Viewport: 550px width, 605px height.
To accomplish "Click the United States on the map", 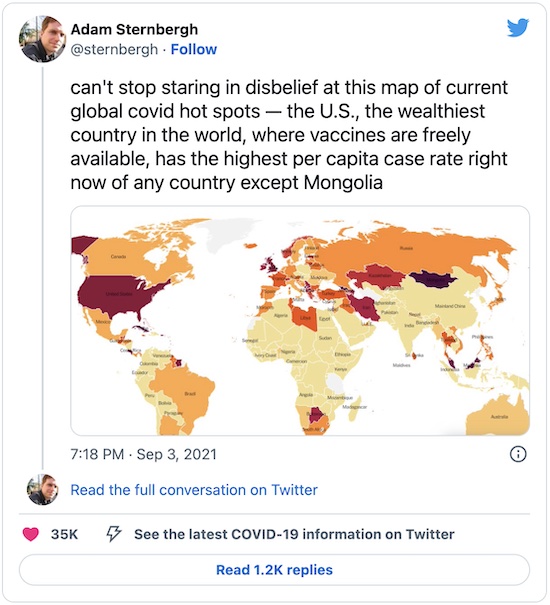I will tap(120, 294).
